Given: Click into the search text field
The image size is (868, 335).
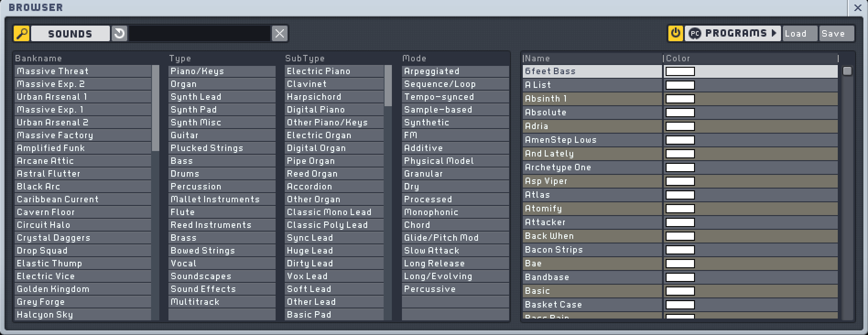Looking at the screenshot, I should (x=200, y=33).
